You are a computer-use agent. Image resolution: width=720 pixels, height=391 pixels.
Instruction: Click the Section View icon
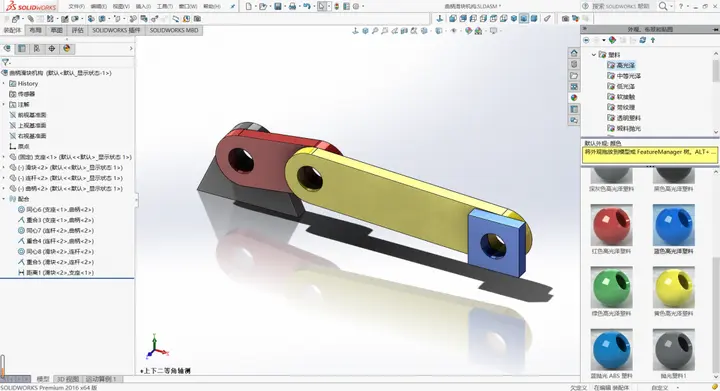pyautogui.click(x=405, y=31)
